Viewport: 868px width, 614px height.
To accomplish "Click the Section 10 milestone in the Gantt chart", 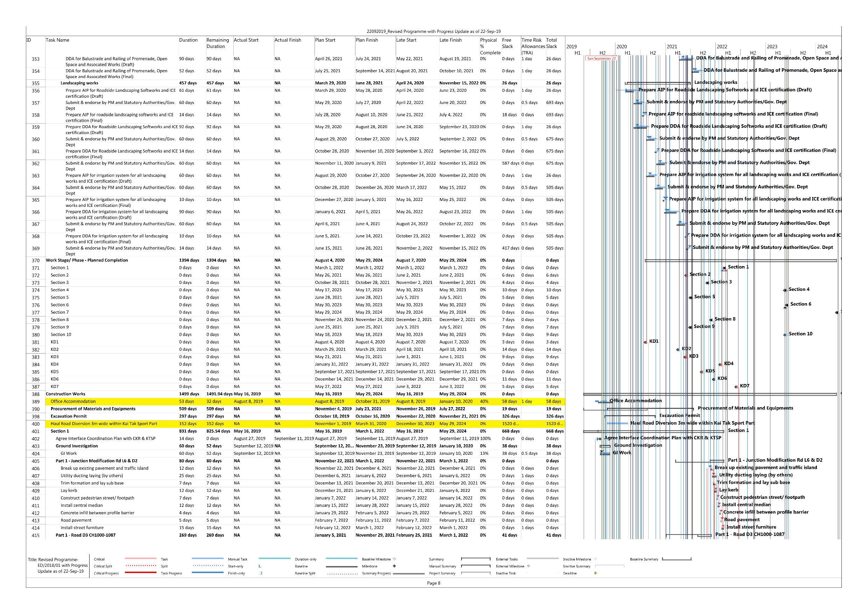I will point(785,335).
